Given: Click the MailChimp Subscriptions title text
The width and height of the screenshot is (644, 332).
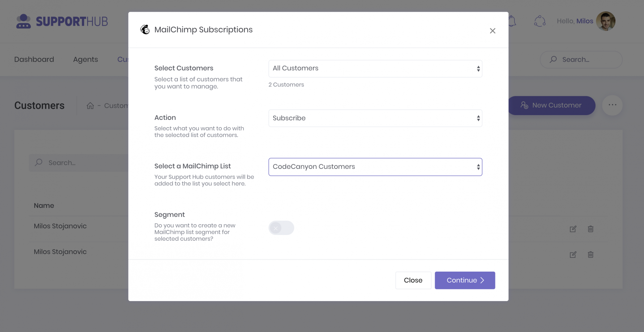Looking at the screenshot, I should [x=203, y=30].
